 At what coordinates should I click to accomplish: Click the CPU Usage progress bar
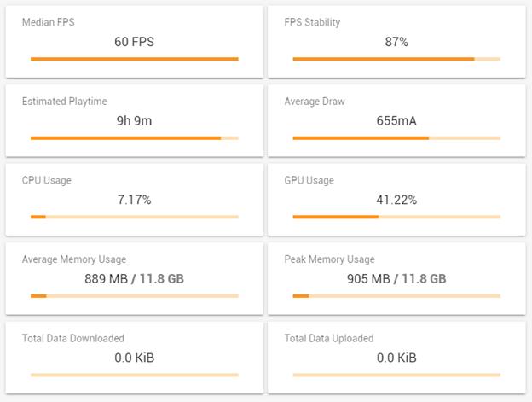(x=134, y=217)
